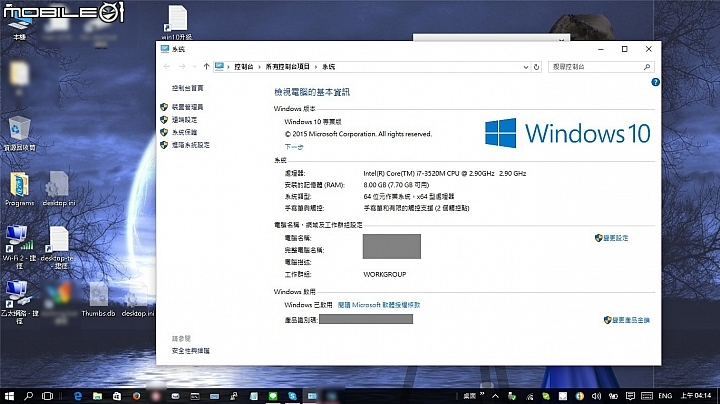Click the Wi-Fi network tray icon

tap(529, 396)
